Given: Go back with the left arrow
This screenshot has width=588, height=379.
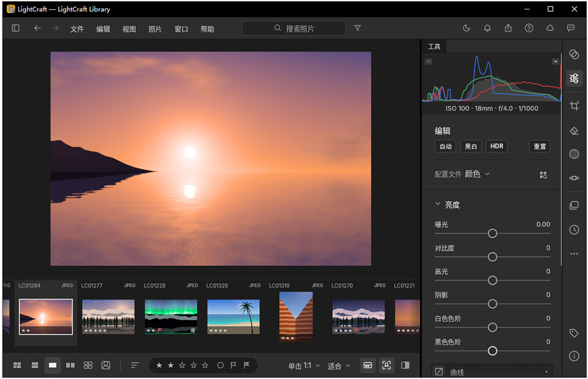Looking at the screenshot, I should tap(37, 28).
